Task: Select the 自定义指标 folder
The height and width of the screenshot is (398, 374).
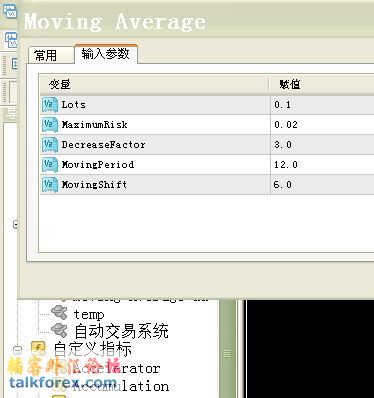Action: (93, 349)
